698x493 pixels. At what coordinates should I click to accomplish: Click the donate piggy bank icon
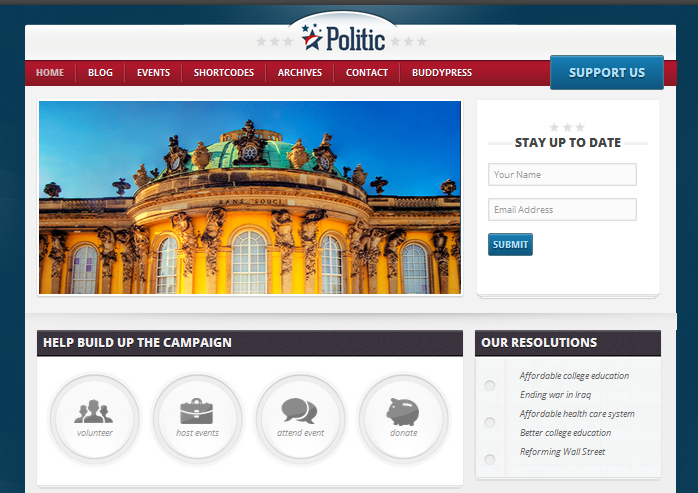402,412
